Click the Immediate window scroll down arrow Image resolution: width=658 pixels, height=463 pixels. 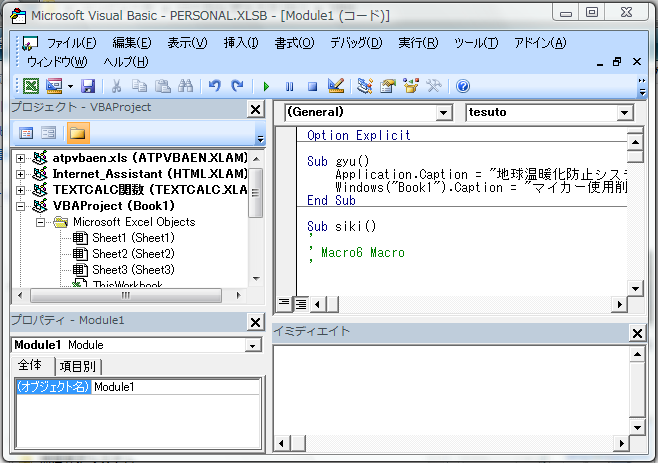click(637, 428)
